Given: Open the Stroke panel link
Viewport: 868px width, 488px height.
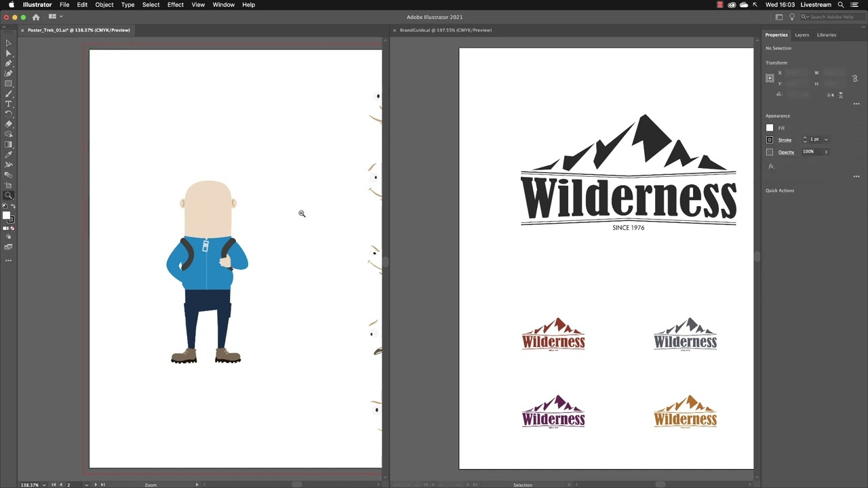Looking at the screenshot, I should [785, 140].
